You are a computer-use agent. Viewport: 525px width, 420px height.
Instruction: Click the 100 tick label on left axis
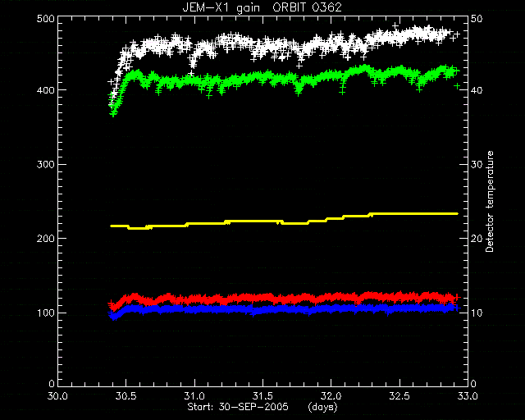click(46, 313)
